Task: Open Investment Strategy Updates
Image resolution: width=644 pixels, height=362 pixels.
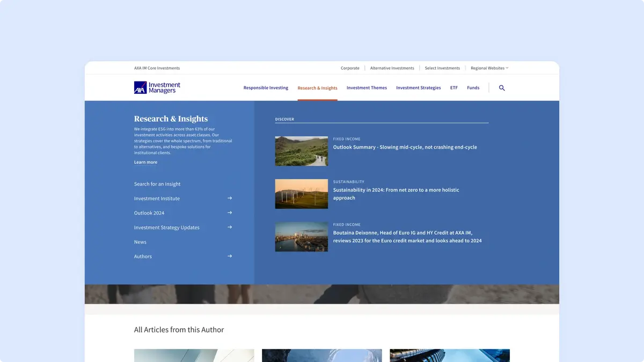Action: click(167, 227)
